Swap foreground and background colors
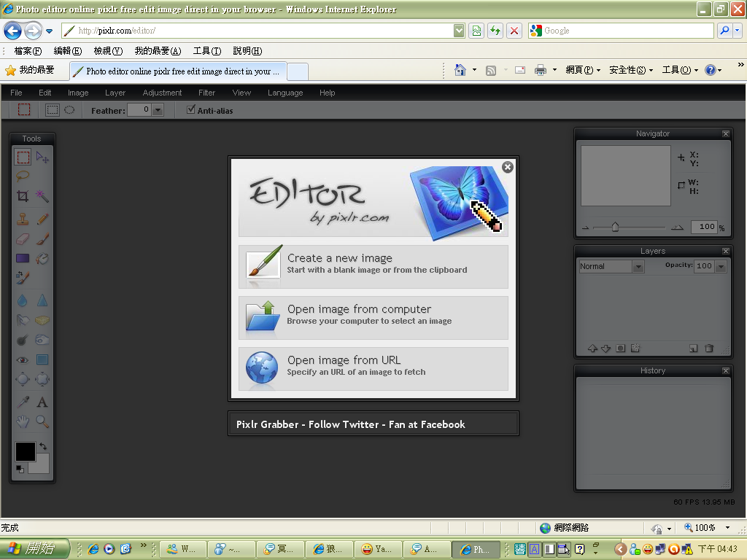Viewport: 747px width, 560px height. (x=43, y=446)
